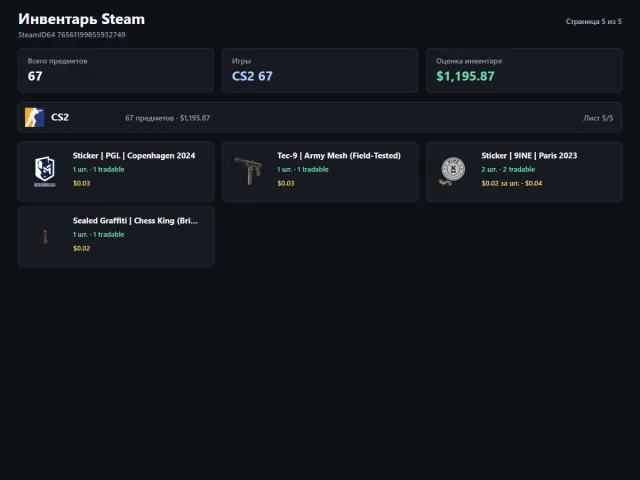The image size is (640, 480).
Task: Open the 9INE Paris 2023 sticker image
Action: 452,171
